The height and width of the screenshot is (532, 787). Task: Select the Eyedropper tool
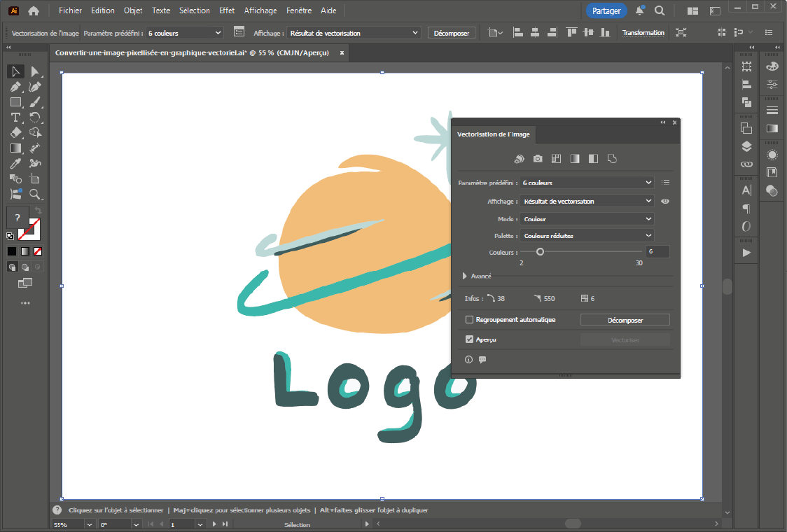pyautogui.click(x=15, y=164)
